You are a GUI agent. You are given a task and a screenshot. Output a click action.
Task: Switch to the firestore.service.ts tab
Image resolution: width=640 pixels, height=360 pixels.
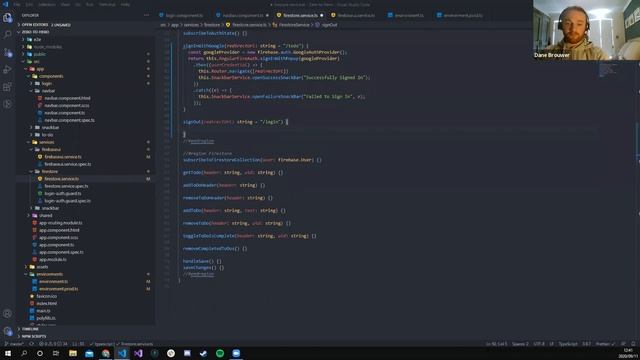[300, 16]
